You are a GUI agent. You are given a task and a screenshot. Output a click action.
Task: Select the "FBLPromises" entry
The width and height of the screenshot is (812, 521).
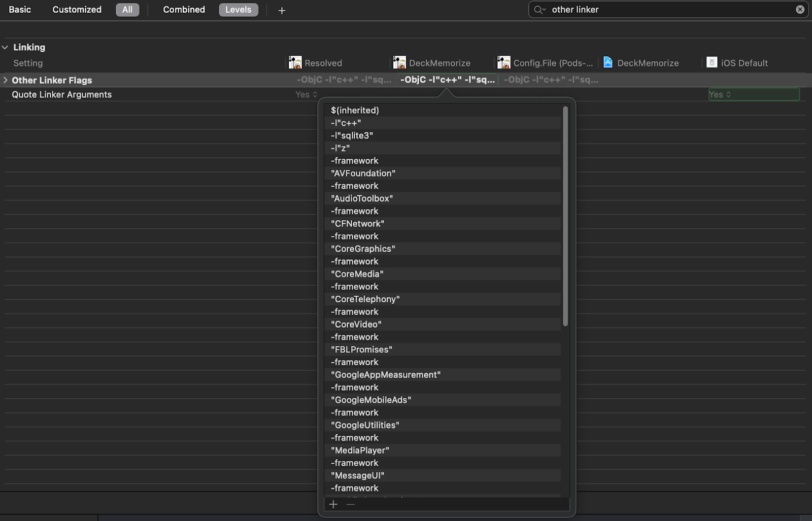[x=443, y=350]
